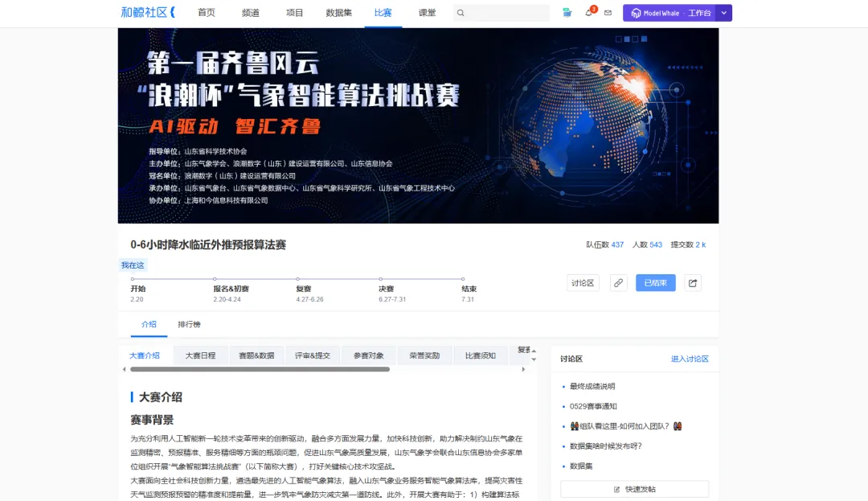
Task: Open the 课堂 navigation item
Action: click(427, 13)
